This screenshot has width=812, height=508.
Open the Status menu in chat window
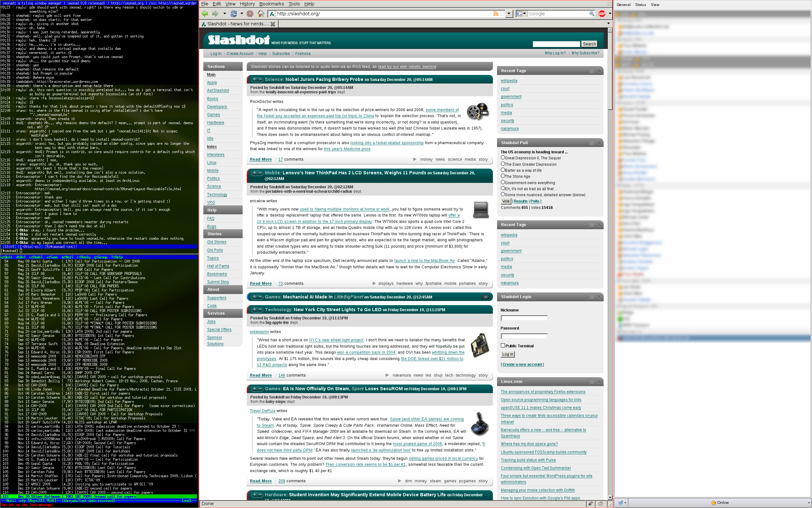click(x=640, y=5)
